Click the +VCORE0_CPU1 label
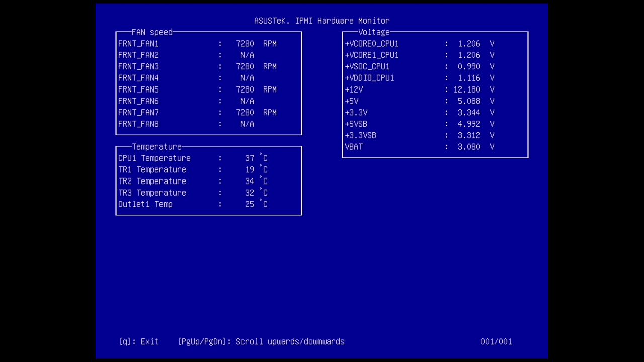The height and width of the screenshot is (362, 644). coord(372,44)
